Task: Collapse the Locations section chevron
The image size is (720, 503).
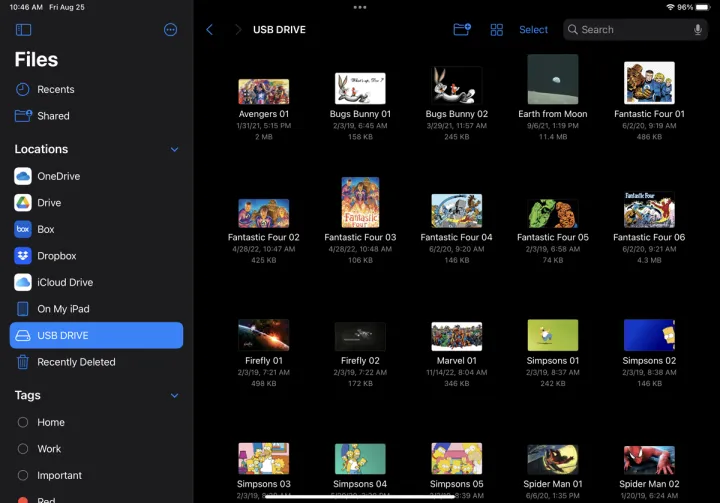Action: [x=174, y=150]
